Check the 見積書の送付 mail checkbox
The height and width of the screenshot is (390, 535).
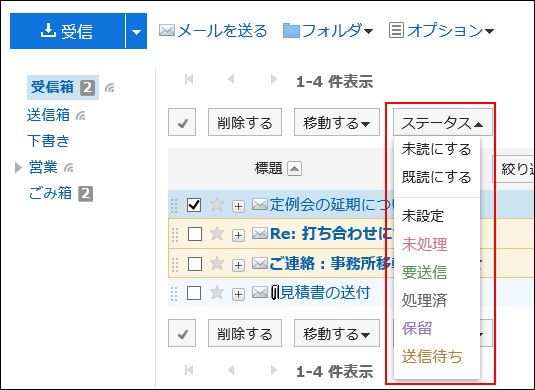[194, 293]
